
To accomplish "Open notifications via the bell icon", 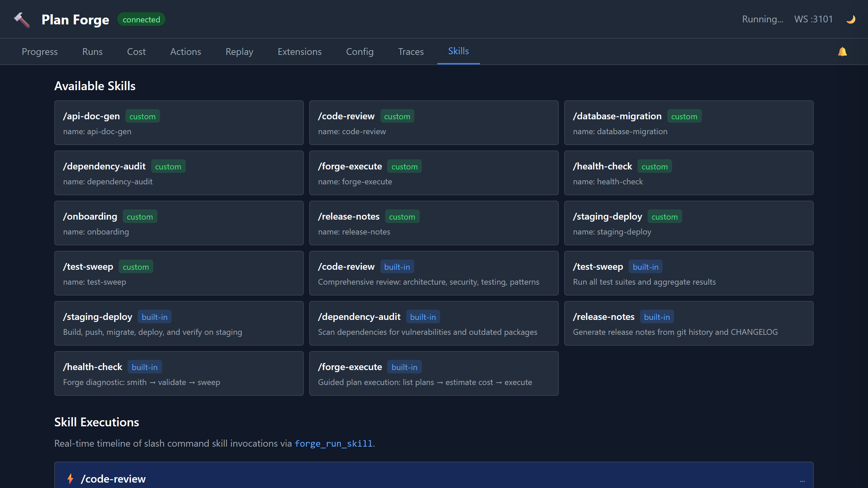I will [843, 52].
